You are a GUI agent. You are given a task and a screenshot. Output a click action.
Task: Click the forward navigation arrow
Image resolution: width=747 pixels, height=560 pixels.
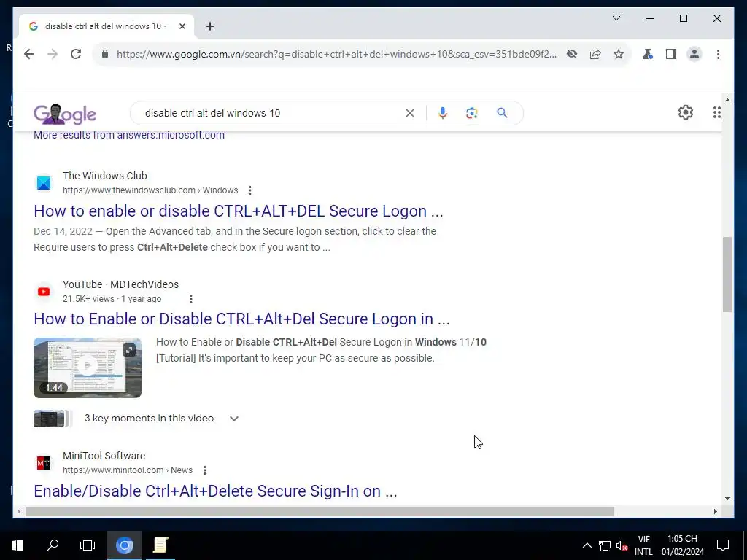53,54
